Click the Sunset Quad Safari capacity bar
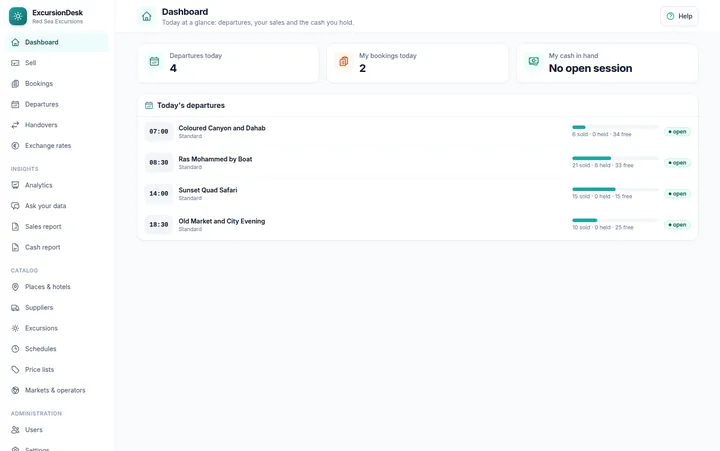 [x=615, y=189]
